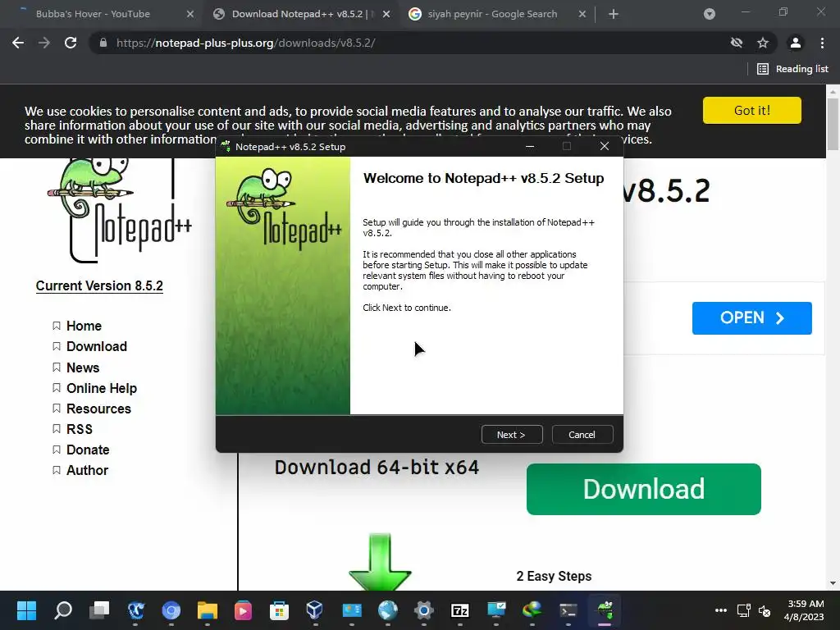
Task: Click Next in Notepad++ Setup dialog
Action: [x=512, y=435]
